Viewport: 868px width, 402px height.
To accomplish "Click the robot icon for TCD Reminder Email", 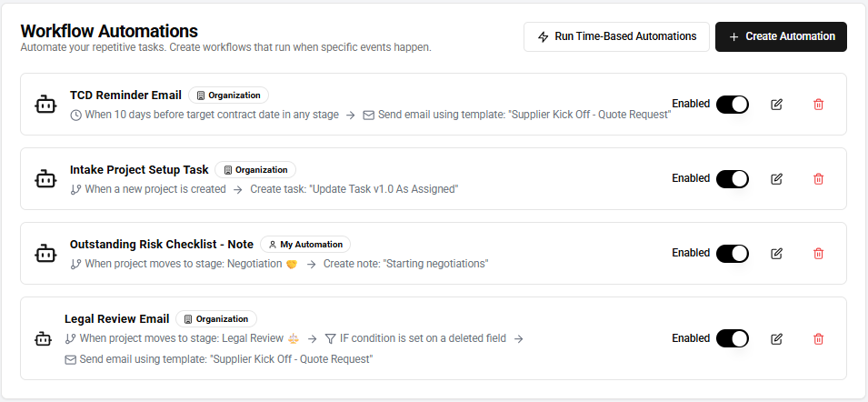I will point(45,105).
